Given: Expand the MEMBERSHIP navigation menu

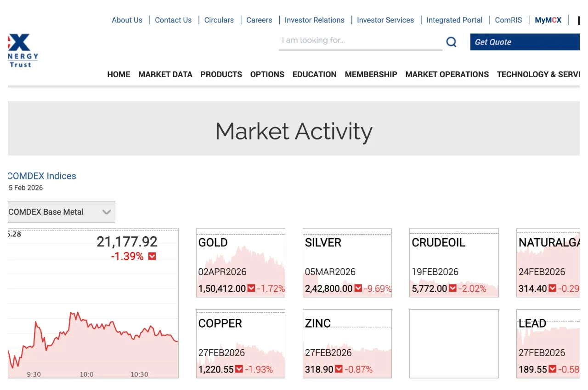Looking at the screenshot, I should 371,74.
